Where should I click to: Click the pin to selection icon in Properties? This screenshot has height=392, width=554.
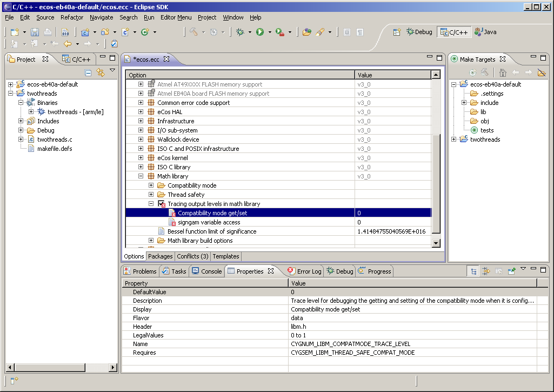point(511,271)
